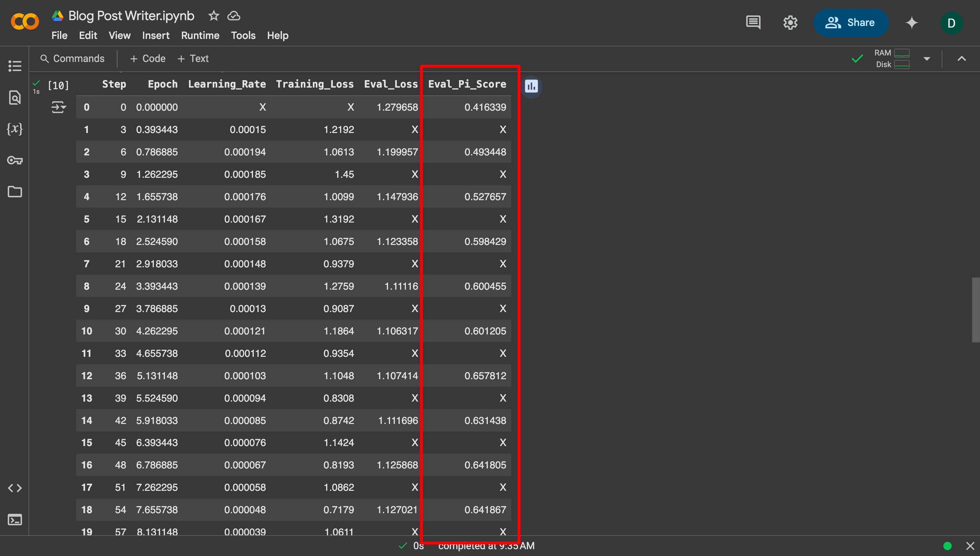Click the Learning_Rate value 0.00013
980x556 pixels.
click(x=248, y=308)
